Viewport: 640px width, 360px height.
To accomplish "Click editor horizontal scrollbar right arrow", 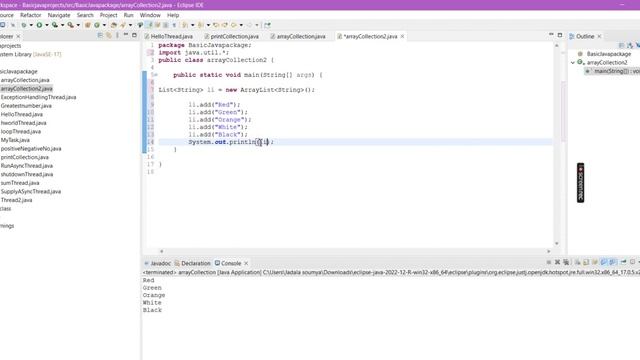I will pyautogui.click(x=549, y=251).
